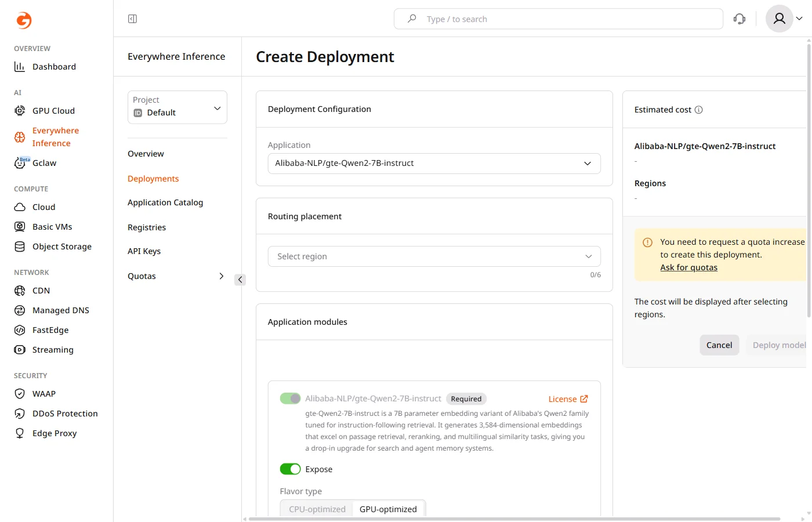Viewport: 812px width, 522px height.
Task: Click the Everywhere Inference brain icon
Action: (x=20, y=137)
